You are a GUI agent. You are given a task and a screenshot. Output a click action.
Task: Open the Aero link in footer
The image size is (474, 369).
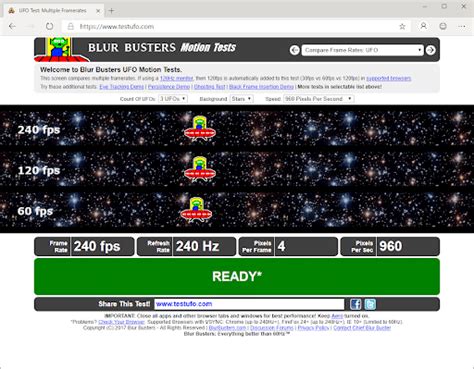(337, 316)
